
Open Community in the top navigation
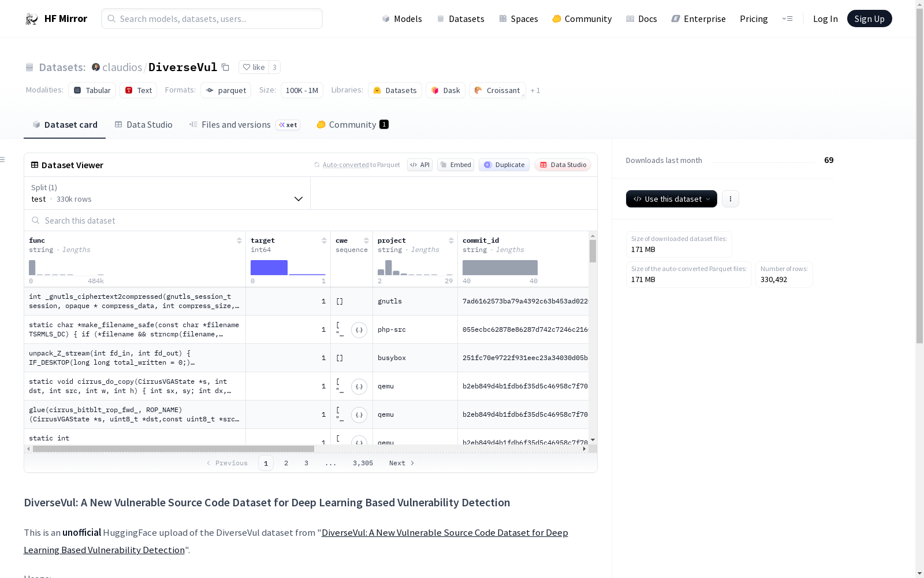tap(582, 19)
